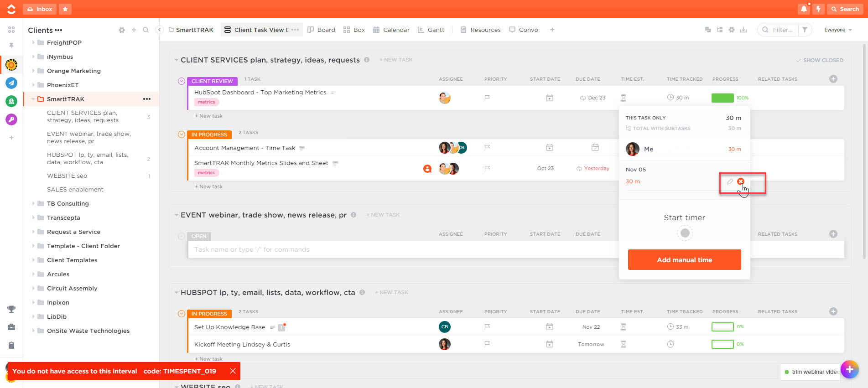Viewport: 868px width, 388px height.
Task: Collapse the HUBSPOT lp list section
Action: (x=176, y=293)
